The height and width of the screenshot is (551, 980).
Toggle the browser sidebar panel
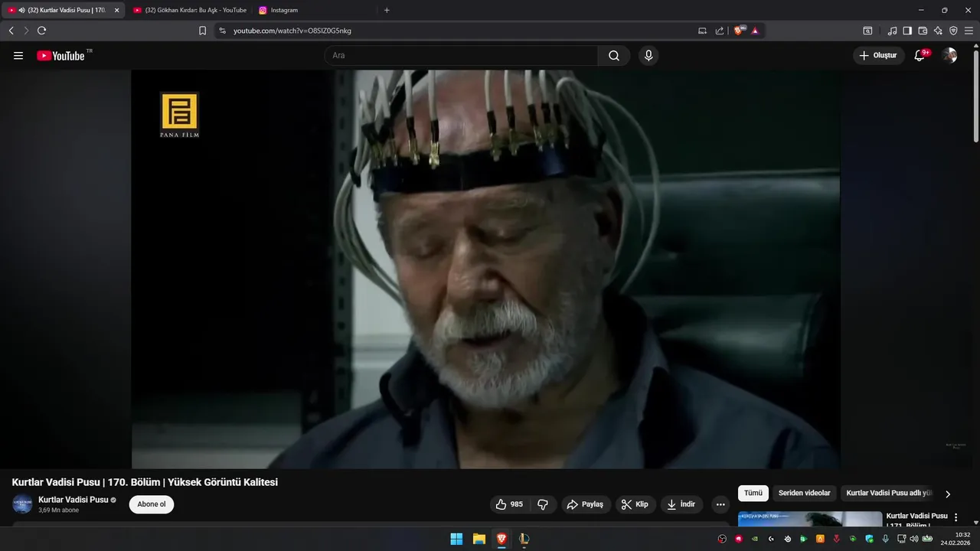point(907,31)
